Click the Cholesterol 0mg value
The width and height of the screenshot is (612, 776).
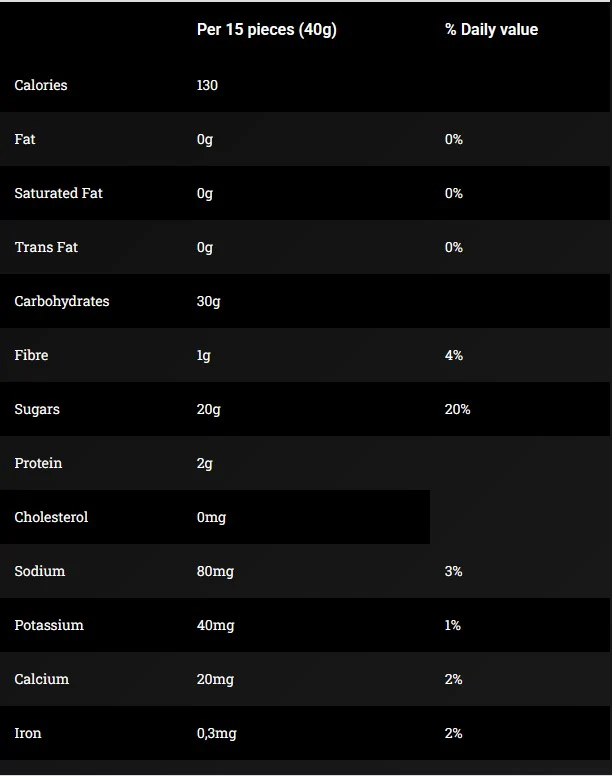211,518
